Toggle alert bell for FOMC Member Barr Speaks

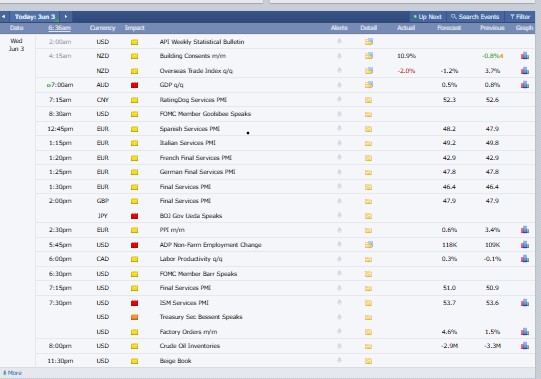[x=339, y=273]
